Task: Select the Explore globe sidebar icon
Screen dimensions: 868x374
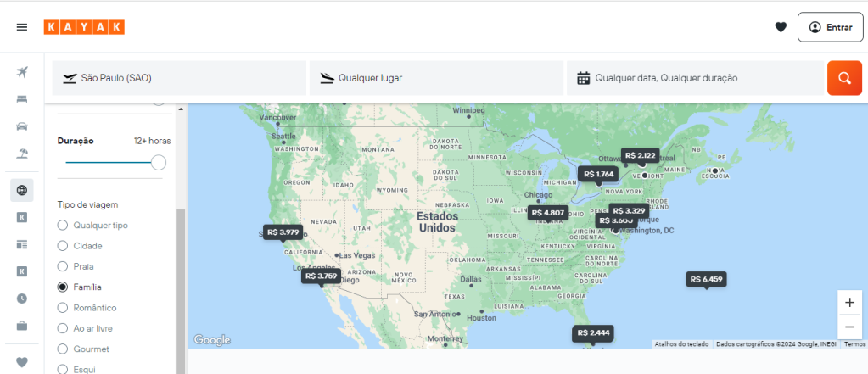Action: click(21, 190)
